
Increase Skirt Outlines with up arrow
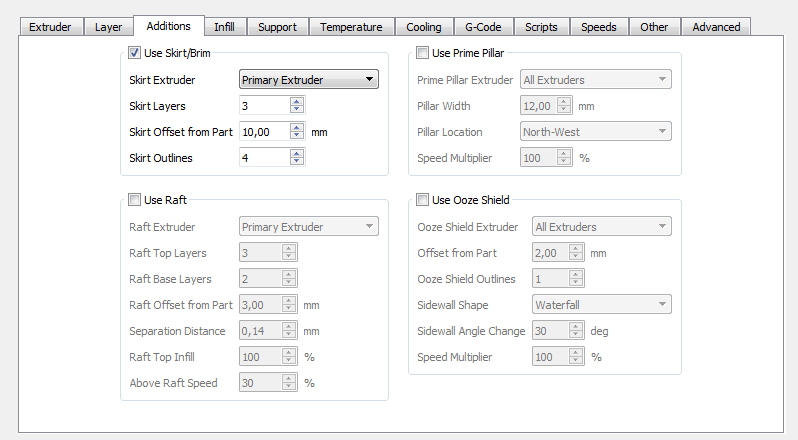(x=296, y=152)
